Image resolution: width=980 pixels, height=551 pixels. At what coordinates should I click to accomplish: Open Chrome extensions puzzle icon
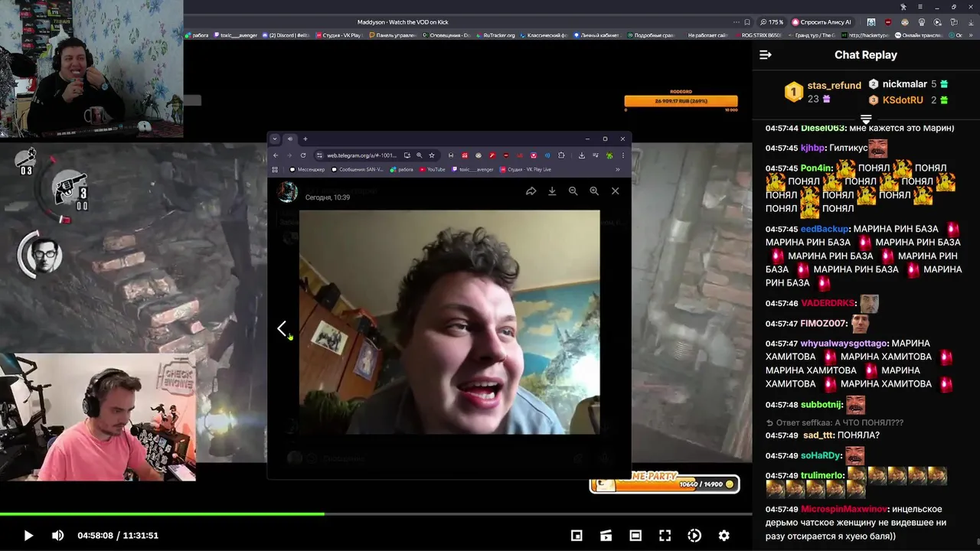click(x=561, y=155)
